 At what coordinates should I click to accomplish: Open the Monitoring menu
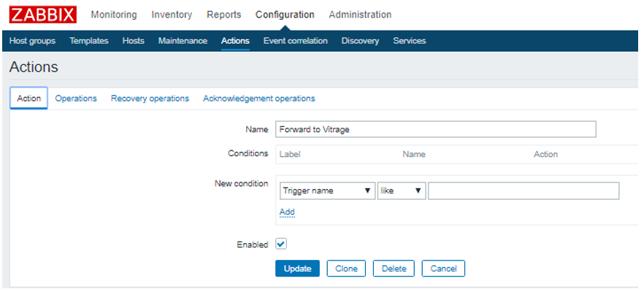[x=113, y=15]
